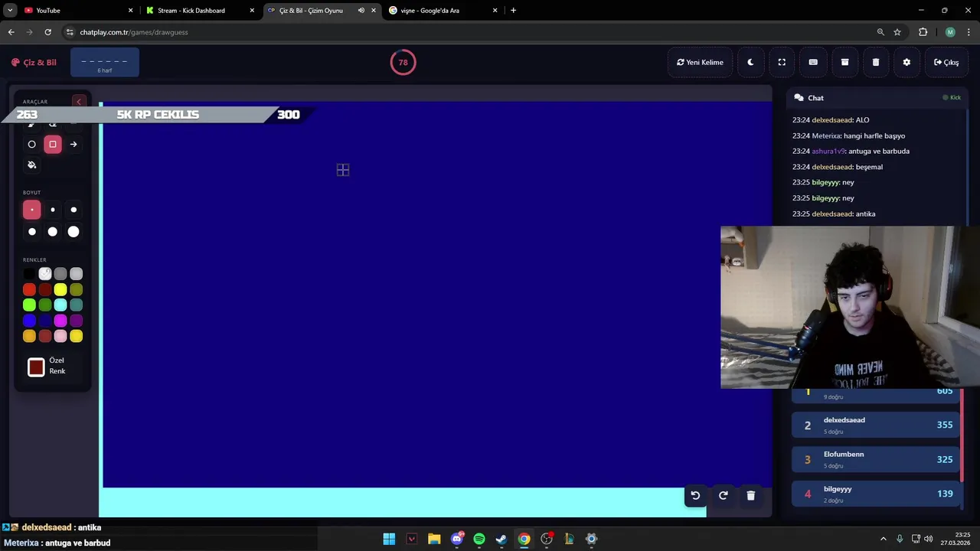
Task: Choose the largest brush size
Action: [73, 231]
